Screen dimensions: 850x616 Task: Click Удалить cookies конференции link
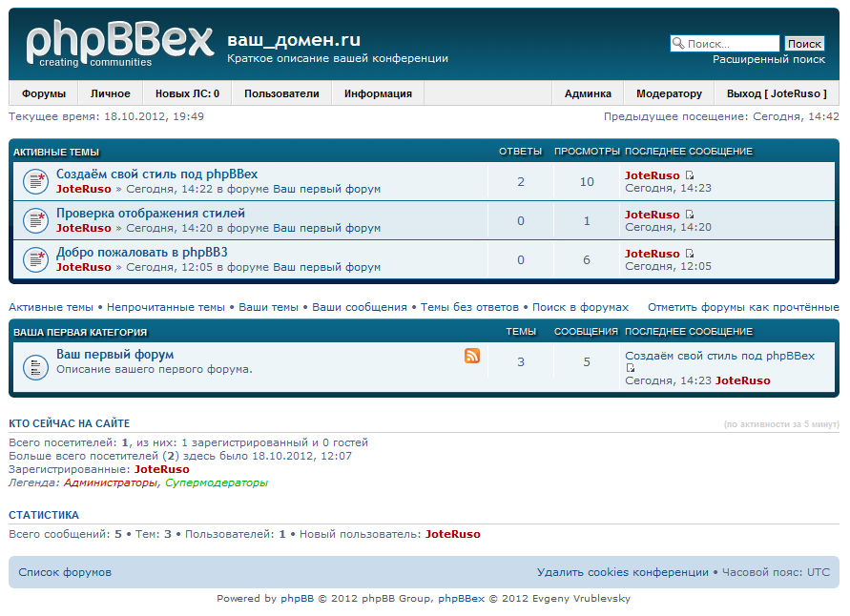(x=622, y=572)
